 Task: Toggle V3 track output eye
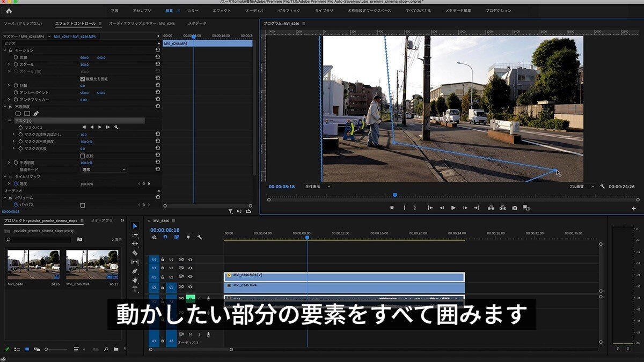pos(190,268)
